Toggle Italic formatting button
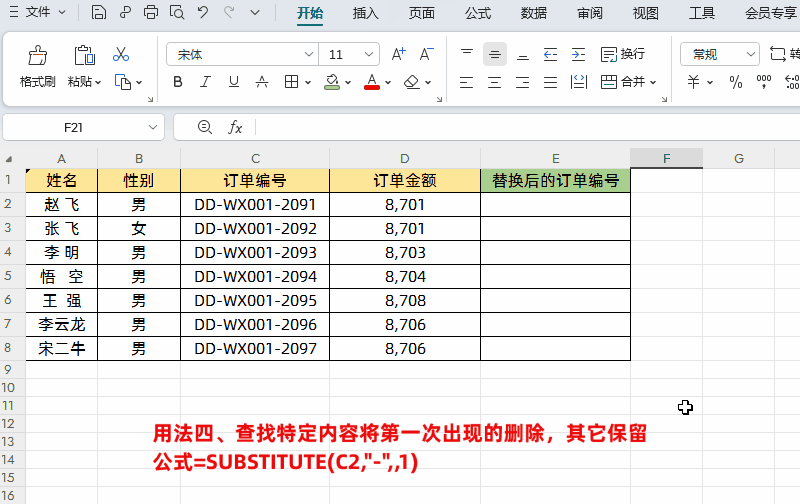This screenshot has height=504, width=800. click(x=205, y=82)
